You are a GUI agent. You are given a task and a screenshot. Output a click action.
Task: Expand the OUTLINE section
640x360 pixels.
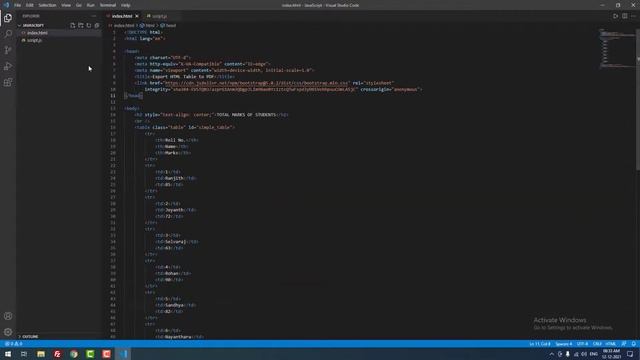click(29, 336)
